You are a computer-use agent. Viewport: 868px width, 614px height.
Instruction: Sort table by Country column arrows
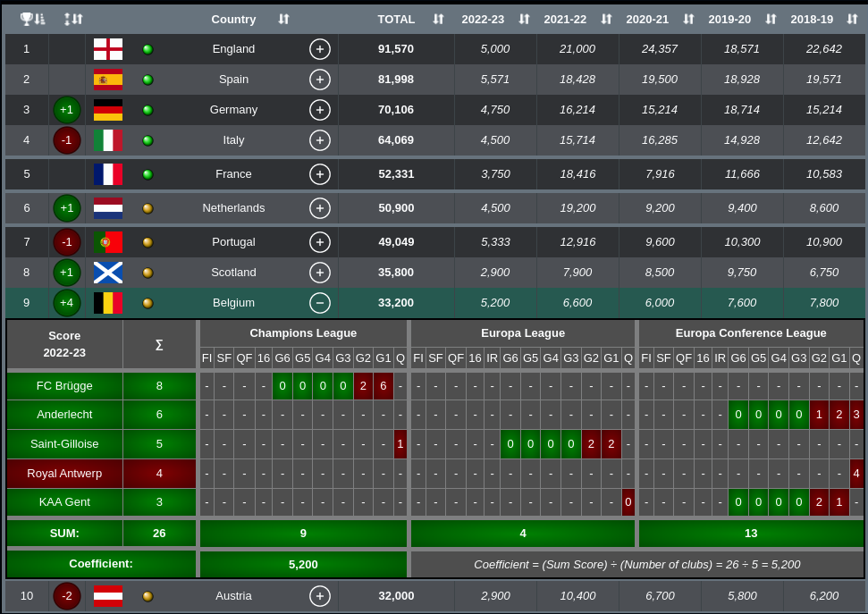[283, 19]
